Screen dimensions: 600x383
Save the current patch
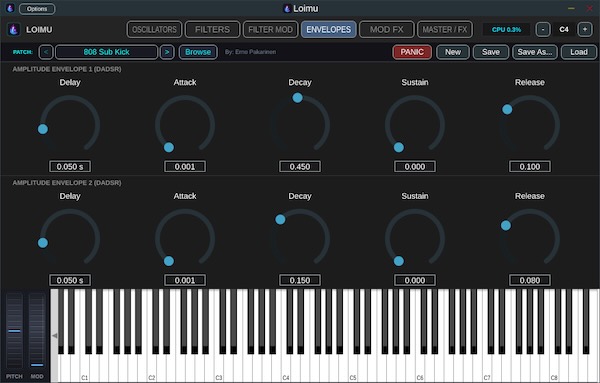coord(491,52)
